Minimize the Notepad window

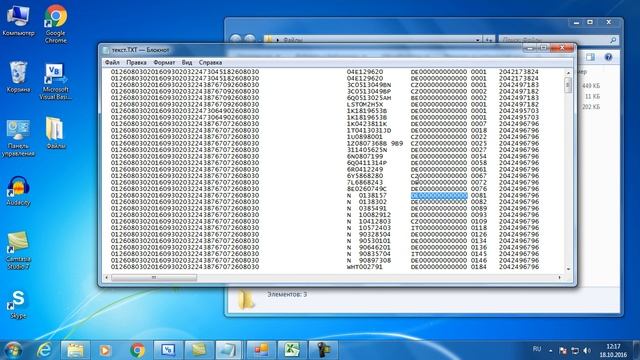coord(529,48)
